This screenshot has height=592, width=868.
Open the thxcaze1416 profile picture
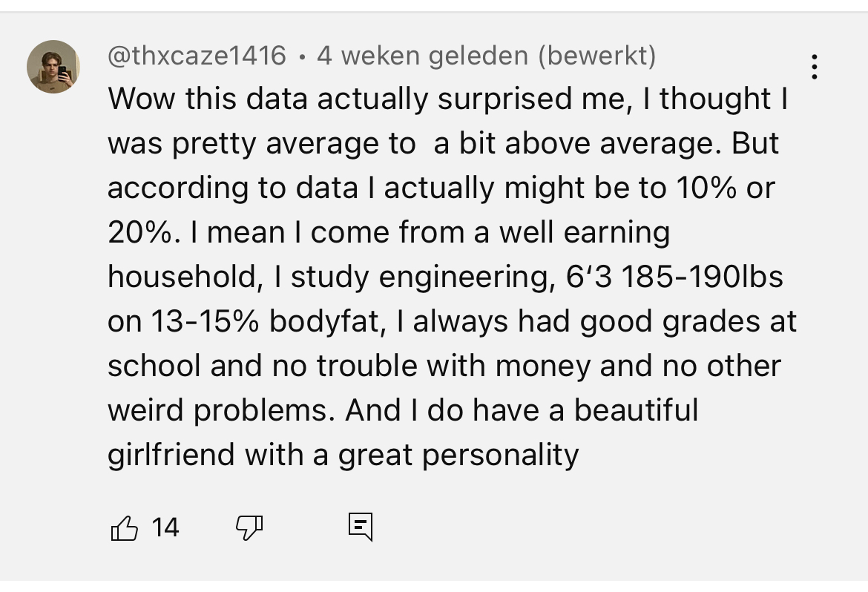point(53,67)
